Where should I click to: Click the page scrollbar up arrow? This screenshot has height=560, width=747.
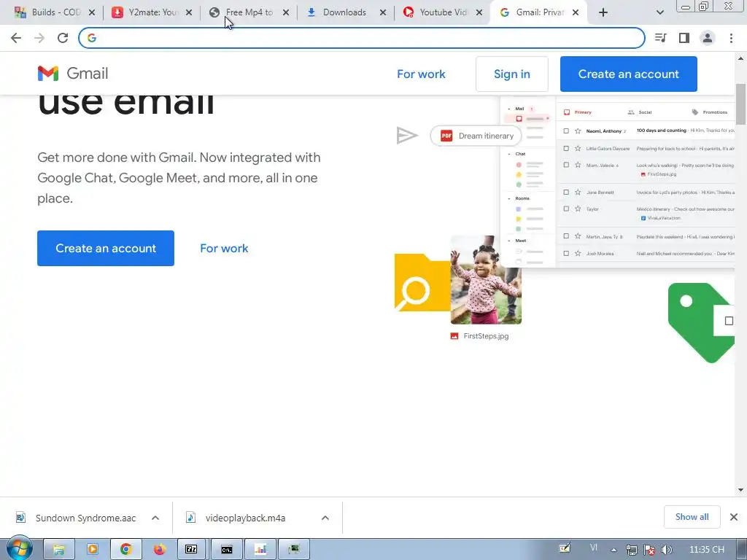[x=741, y=58]
